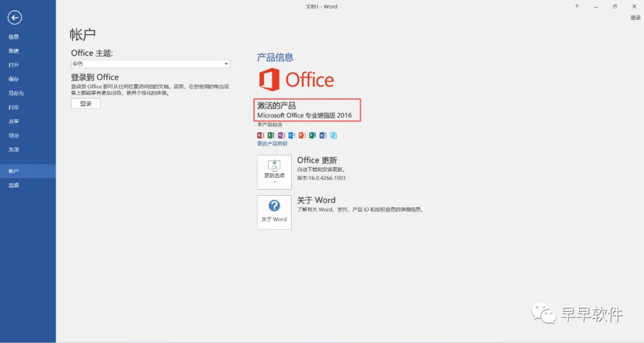Viewport: 644px width, 343px height.
Task: Click the 登录 link at top right
Action: (636, 18)
